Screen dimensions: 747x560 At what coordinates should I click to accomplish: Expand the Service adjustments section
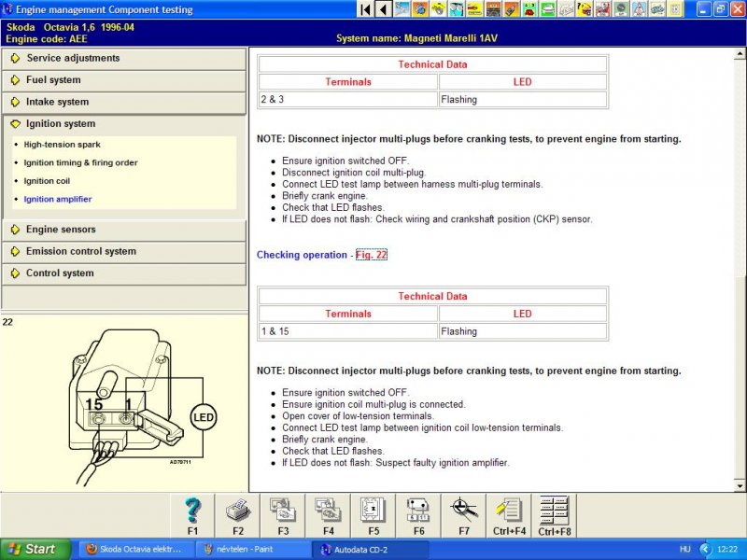pyautogui.click(x=124, y=58)
